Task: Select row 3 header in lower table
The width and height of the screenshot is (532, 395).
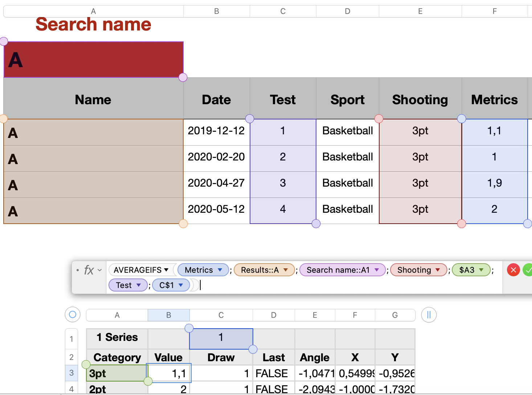Action: 71,373
